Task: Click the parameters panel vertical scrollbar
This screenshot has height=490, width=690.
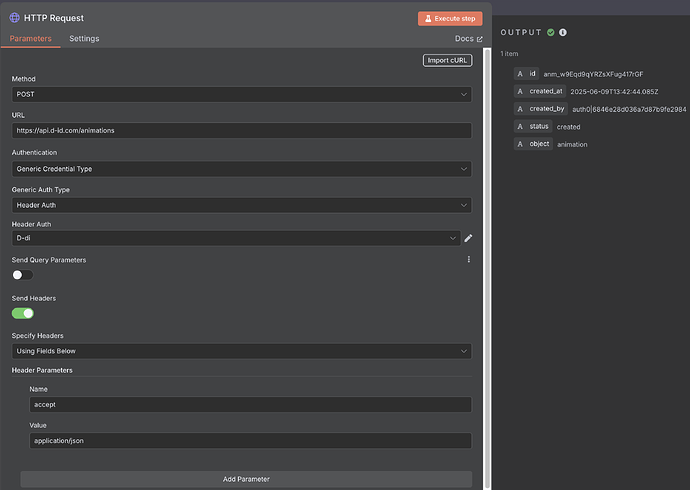Action: [x=487, y=268]
